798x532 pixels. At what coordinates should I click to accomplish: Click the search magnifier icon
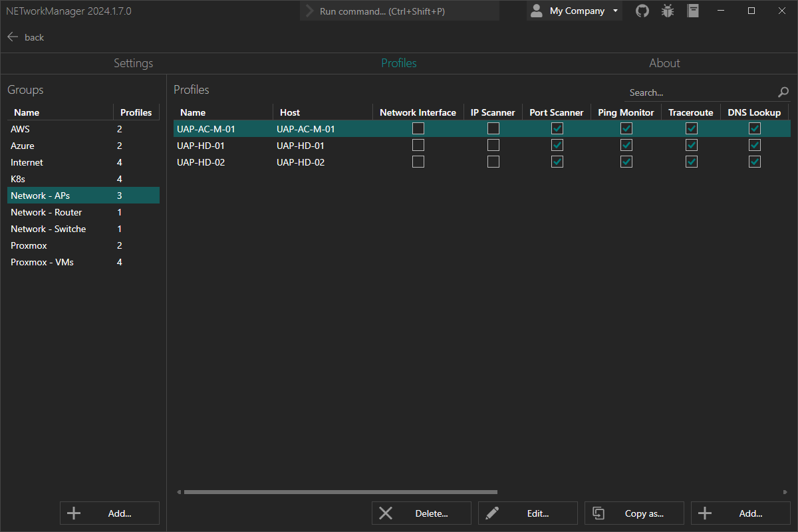[783, 92]
